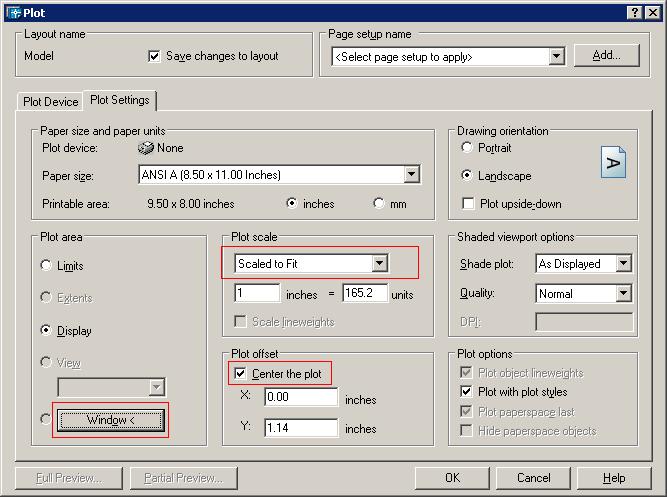This screenshot has height=497, width=667.
Task: Click Hide paperspace objects checkbox
Action: (466, 431)
